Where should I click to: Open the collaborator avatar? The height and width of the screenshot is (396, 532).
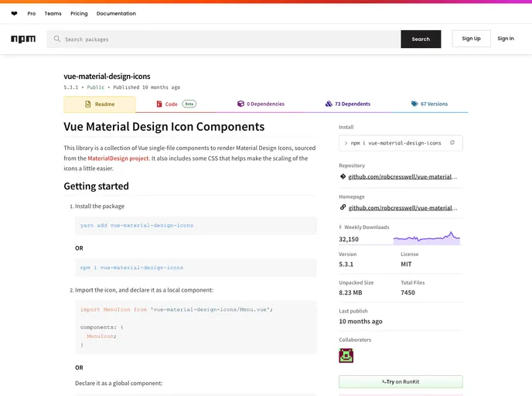[x=346, y=356]
